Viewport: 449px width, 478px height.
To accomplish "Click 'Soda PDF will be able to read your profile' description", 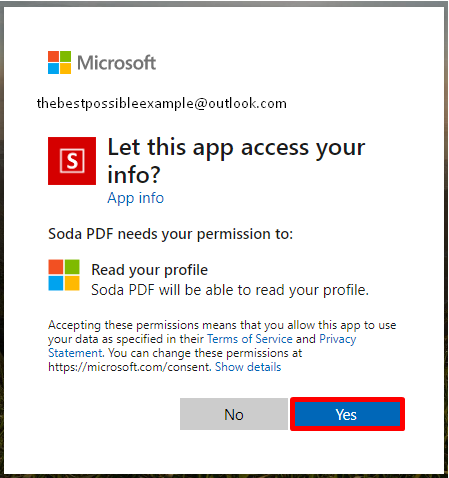I will (x=230, y=290).
